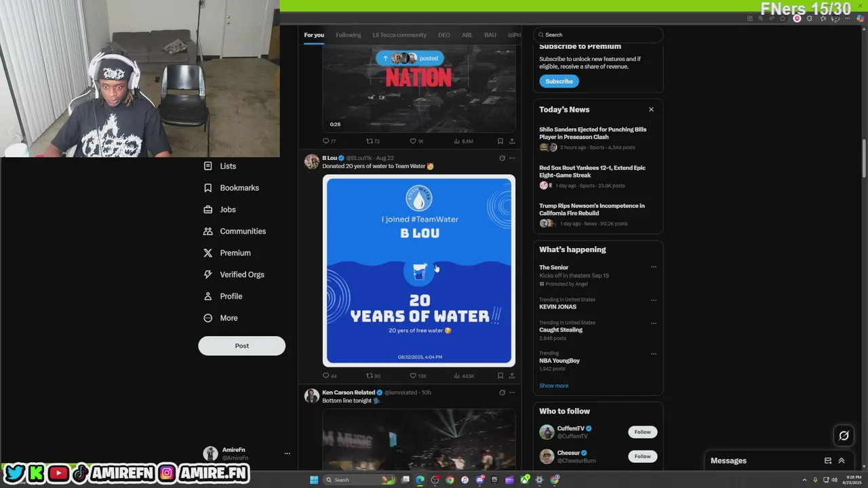
Task: Switch to the For you tab
Action: [x=314, y=35]
